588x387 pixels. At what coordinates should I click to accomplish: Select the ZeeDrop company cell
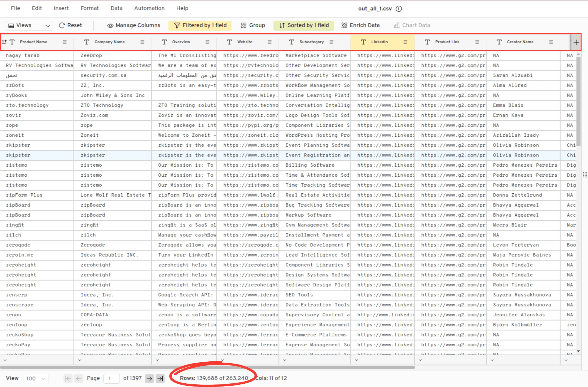point(113,55)
